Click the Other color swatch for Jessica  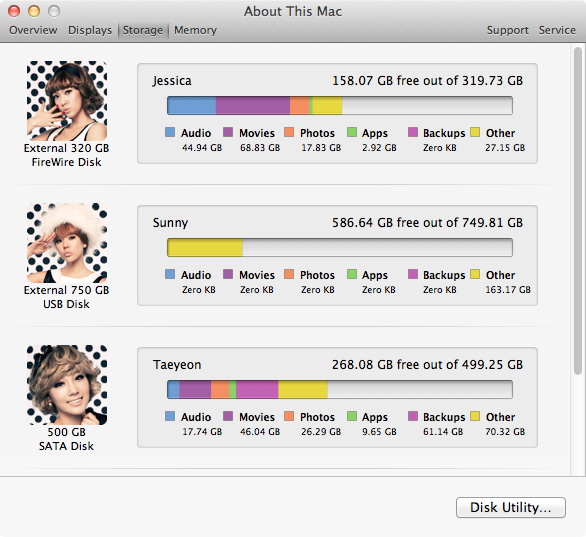point(475,132)
